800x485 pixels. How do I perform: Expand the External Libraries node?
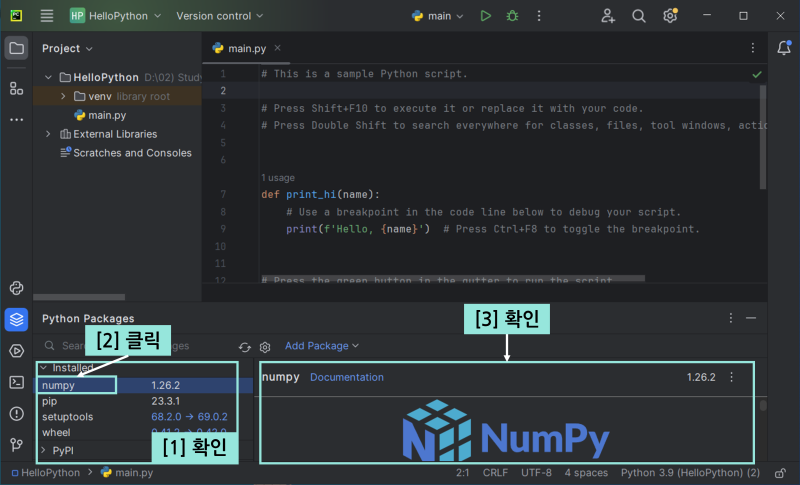[x=48, y=134]
